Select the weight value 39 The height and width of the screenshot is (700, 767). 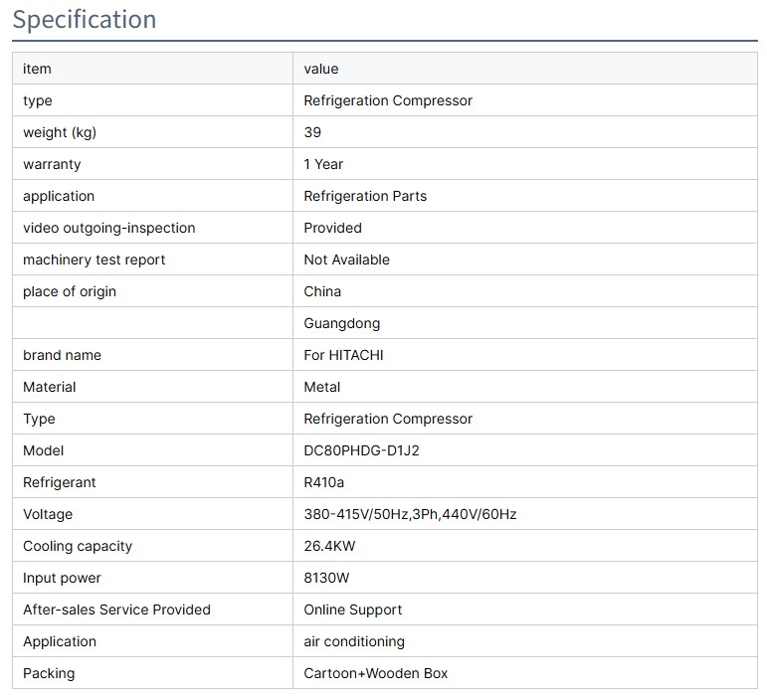point(312,132)
